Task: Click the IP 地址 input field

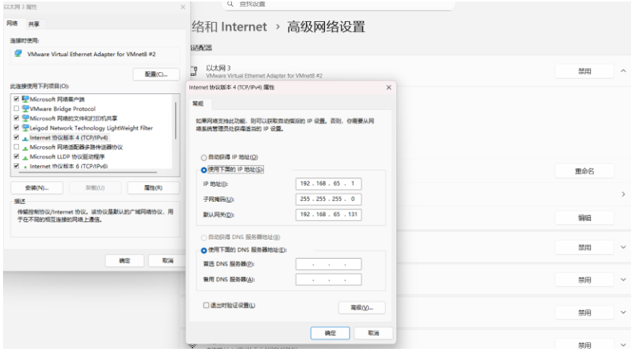Action: pos(329,184)
